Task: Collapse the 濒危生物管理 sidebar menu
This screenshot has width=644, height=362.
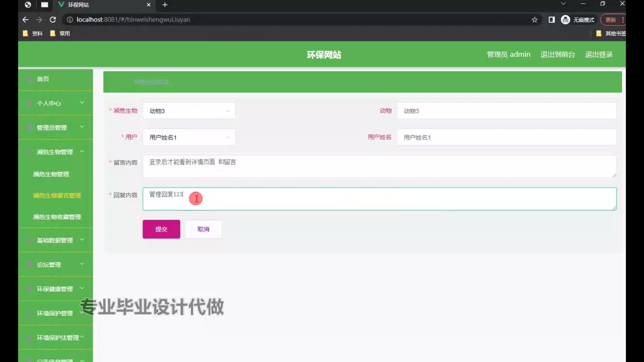Action: pos(55,152)
